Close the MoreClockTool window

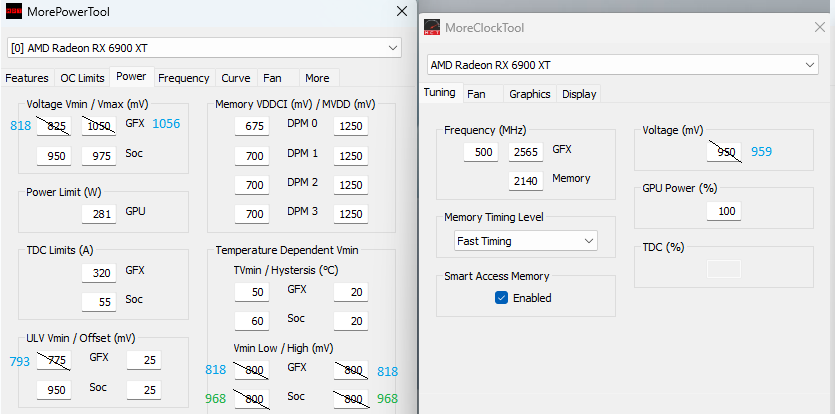(x=820, y=27)
